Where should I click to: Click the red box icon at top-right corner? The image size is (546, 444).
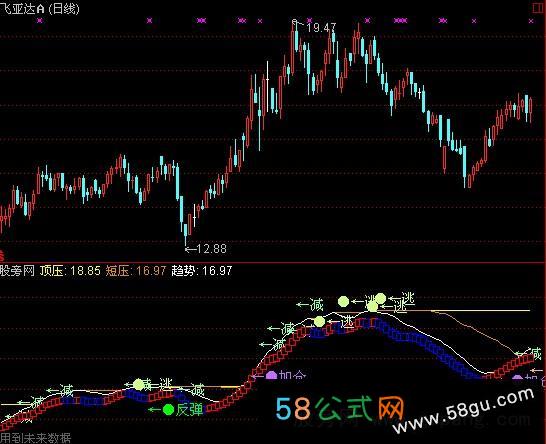tap(539, 8)
